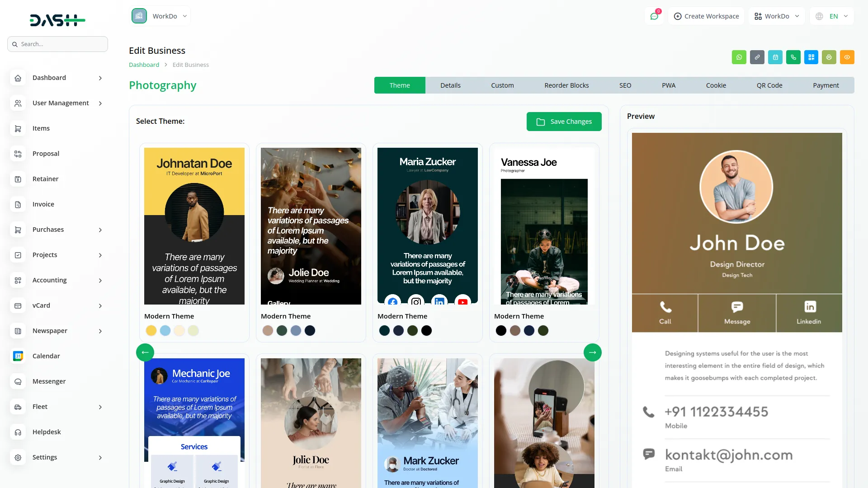Screen dimensions: 868x488
Task: Select the yellow color swatch under Johnatan Doe theme
Action: tap(151, 331)
